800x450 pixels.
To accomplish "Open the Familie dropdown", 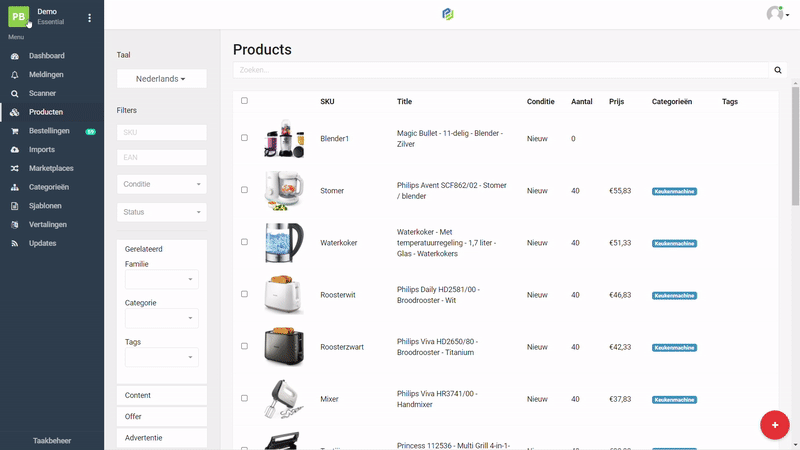I will pos(162,279).
